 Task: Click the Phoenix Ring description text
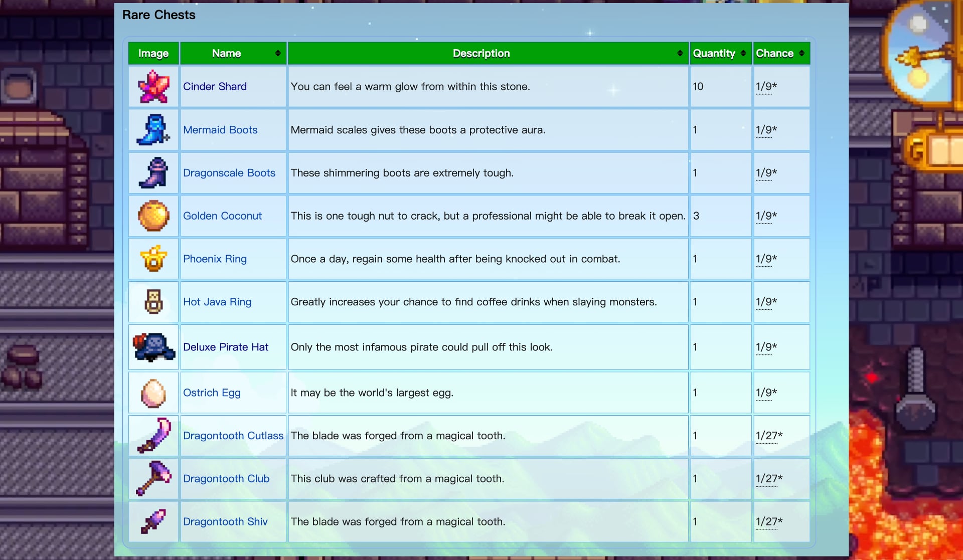point(455,259)
